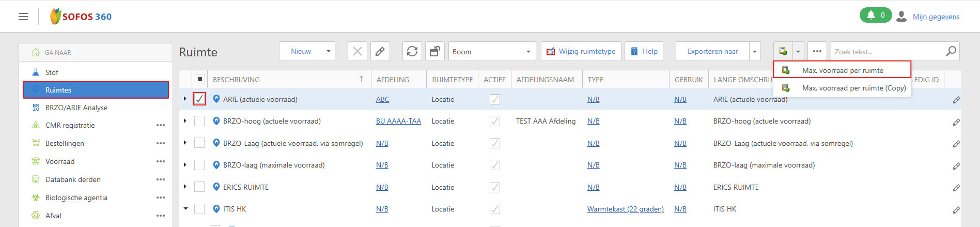Open the Boom view dropdown

(491, 51)
